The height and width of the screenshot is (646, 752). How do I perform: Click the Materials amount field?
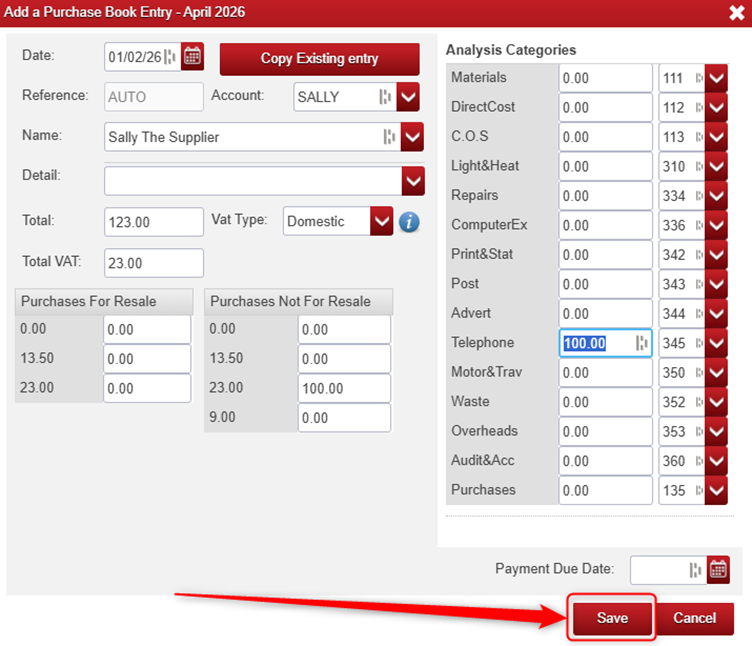[x=606, y=78]
